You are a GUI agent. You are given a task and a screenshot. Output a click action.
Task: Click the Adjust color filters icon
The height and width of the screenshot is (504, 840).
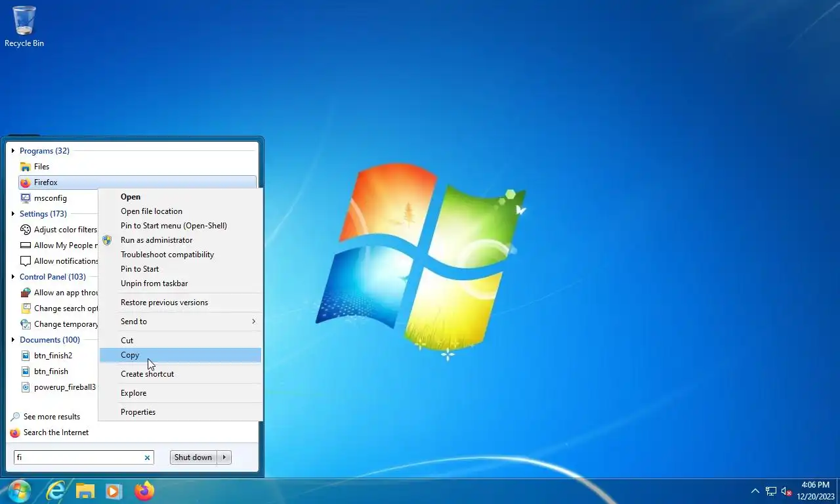(x=26, y=230)
